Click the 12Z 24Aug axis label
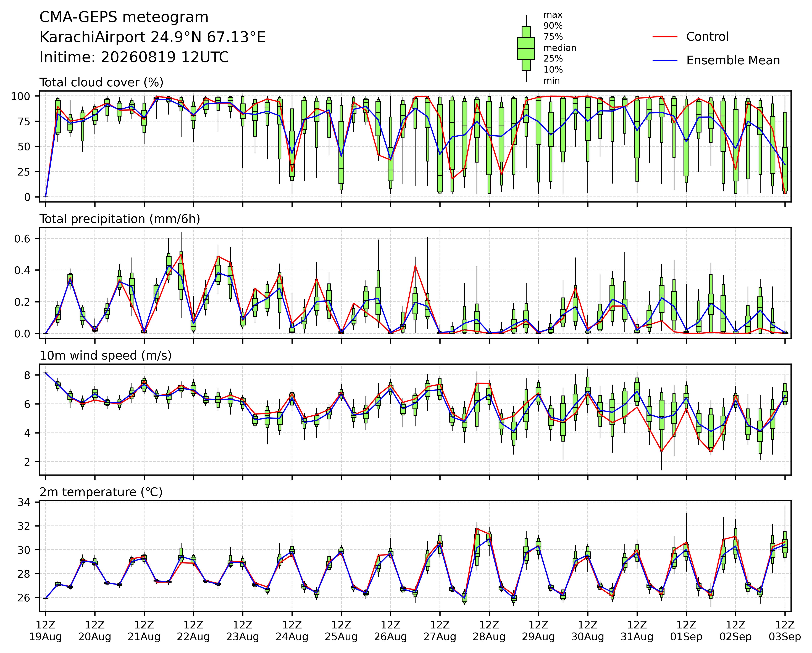 click(x=292, y=631)
